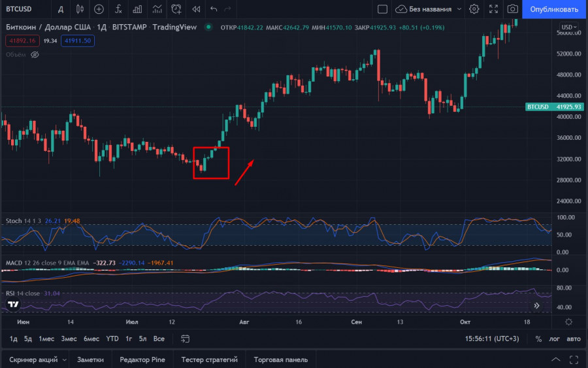Set the range to YTD

click(x=112, y=339)
